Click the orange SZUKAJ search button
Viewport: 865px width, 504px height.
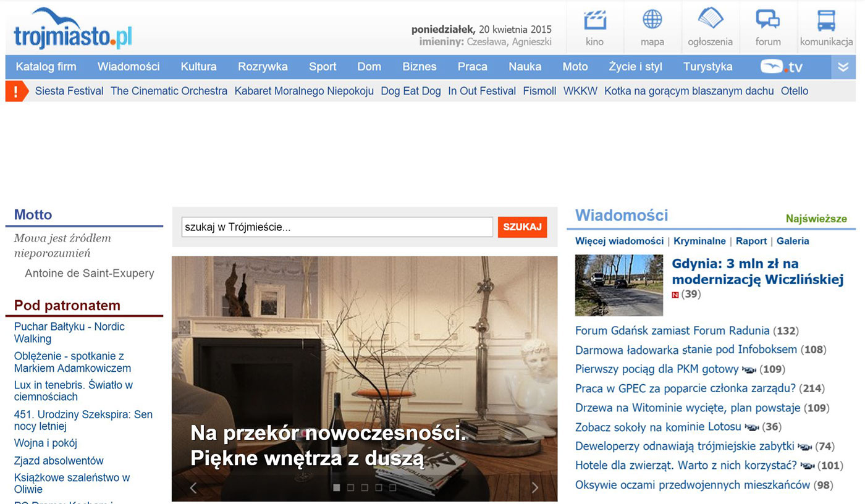pos(522,227)
